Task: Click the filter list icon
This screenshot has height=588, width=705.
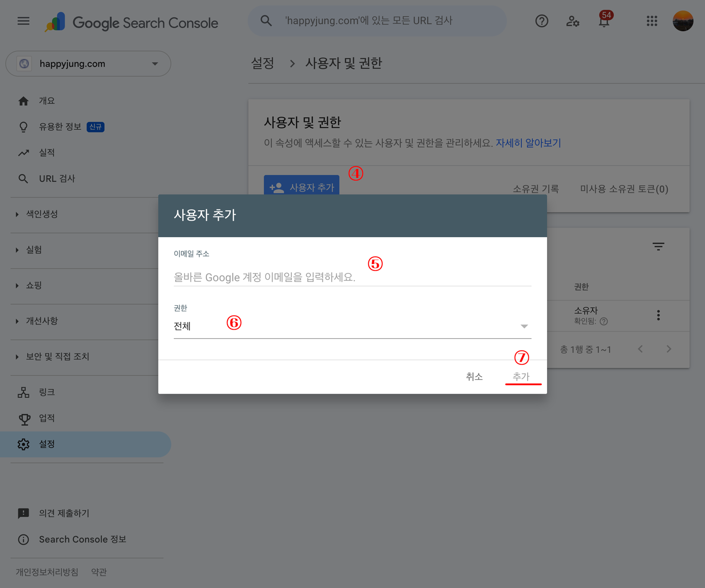Action: [x=658, y=247]
